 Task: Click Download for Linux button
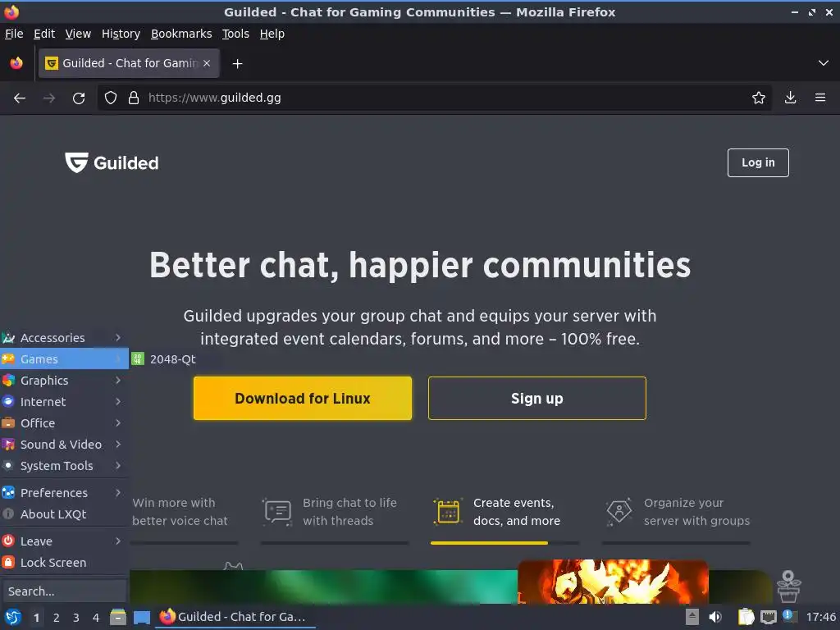[303, 398]
